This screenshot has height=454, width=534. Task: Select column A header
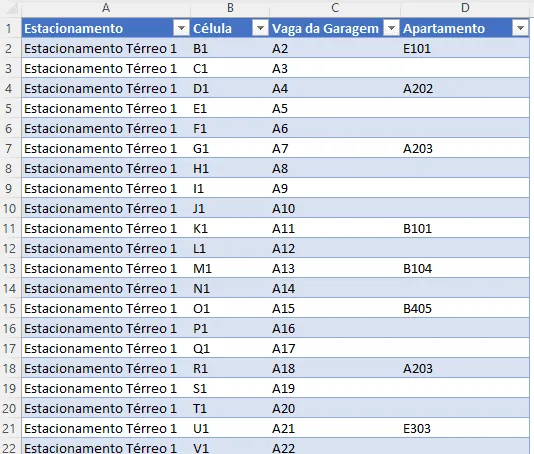click(x=106, y=8)
